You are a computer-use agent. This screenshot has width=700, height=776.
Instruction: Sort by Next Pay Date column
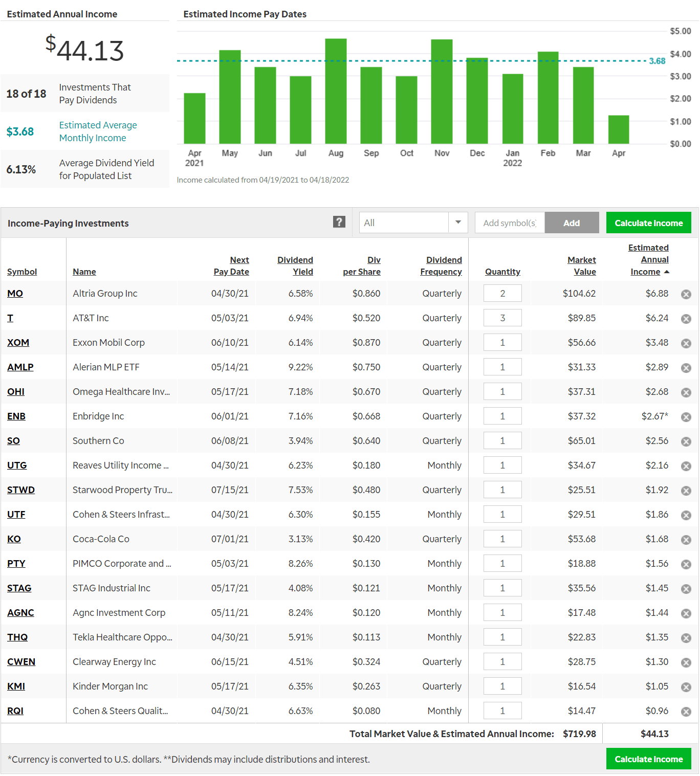click(231, 266)
